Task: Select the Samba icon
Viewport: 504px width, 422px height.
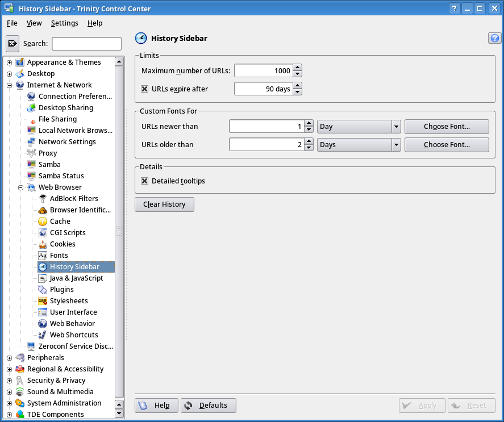Action: pos(31,165)
